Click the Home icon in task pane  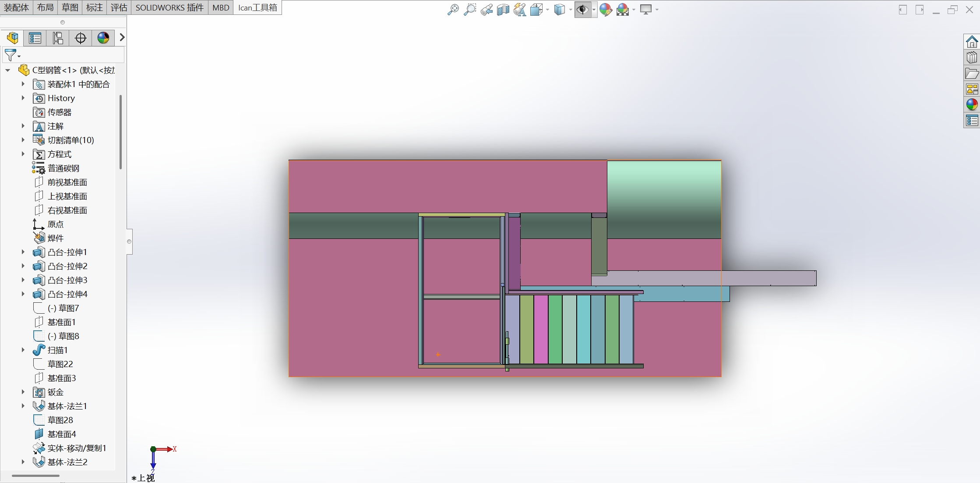click(972, 42)
